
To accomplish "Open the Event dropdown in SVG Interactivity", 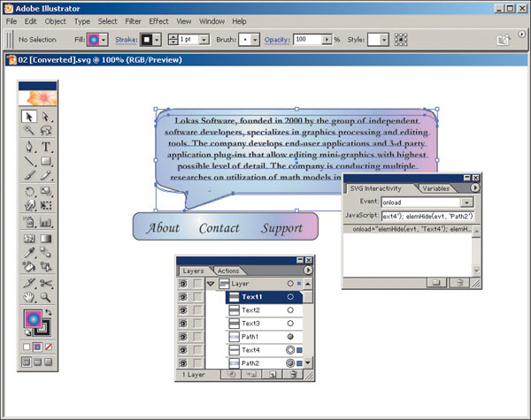I will pos(466,202).
